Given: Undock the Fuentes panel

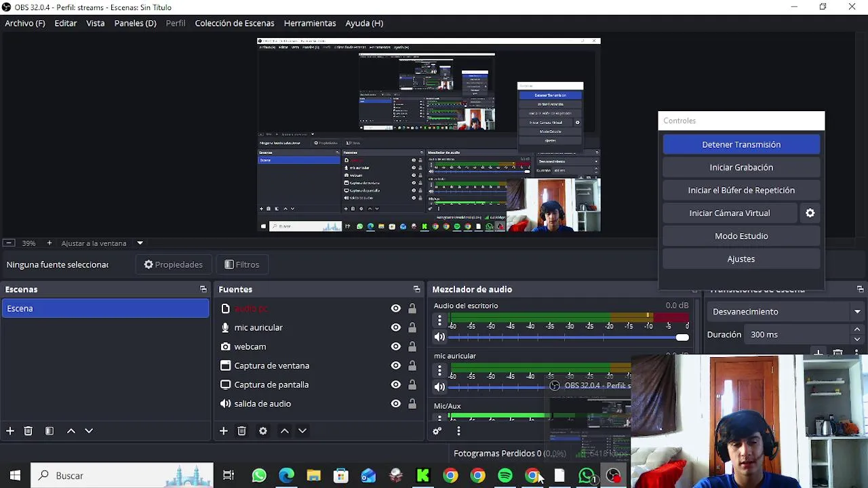Looking at the screenshot, I should click(416, 289).
